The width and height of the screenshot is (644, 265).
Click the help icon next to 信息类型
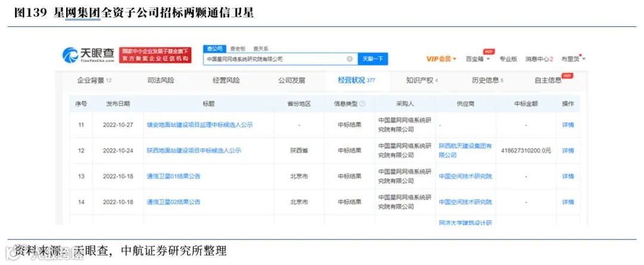point(363,104)
